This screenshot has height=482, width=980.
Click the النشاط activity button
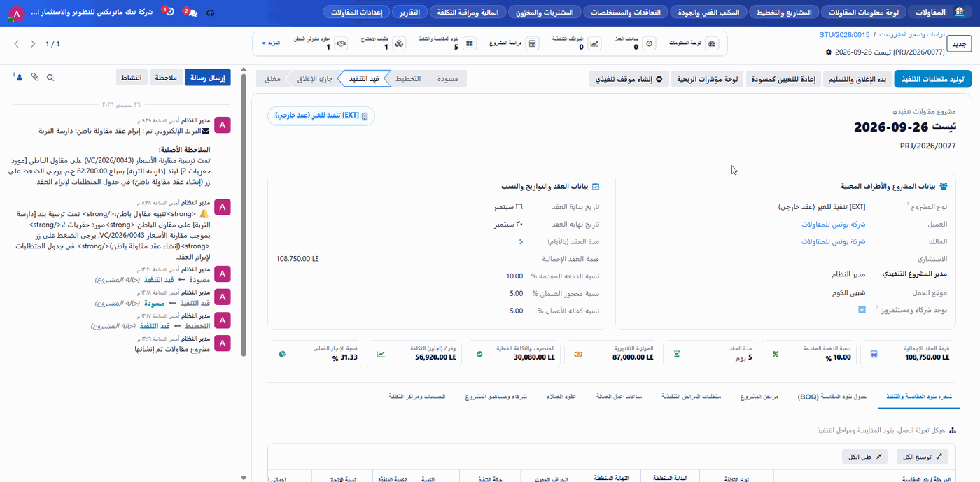coord(132,78)
